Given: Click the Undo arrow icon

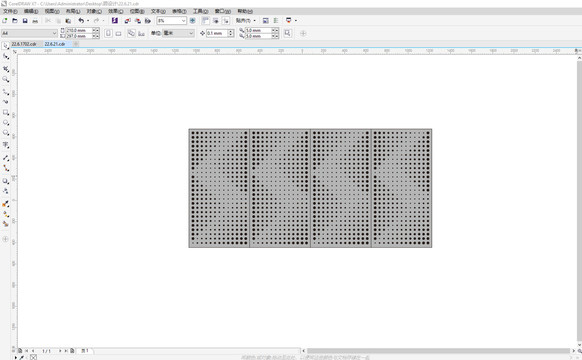Looking at the screenshot, I should (81, 21).
